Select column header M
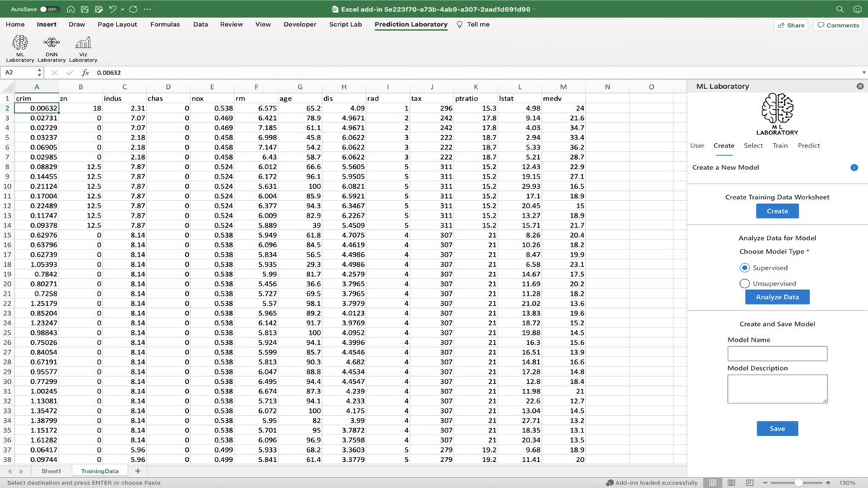 pyautogui.click(x=563, y=87)
